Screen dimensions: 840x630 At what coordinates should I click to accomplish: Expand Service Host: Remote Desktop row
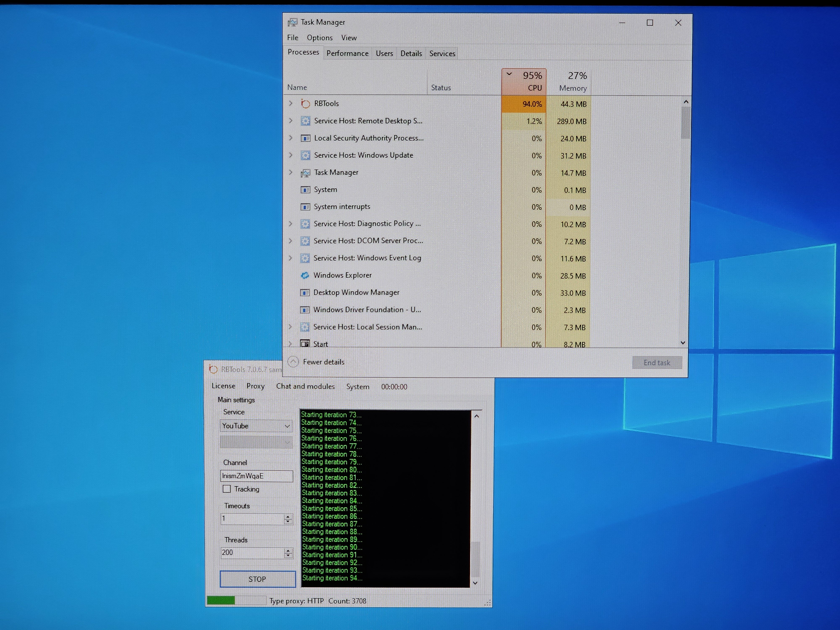click(291, 121)
